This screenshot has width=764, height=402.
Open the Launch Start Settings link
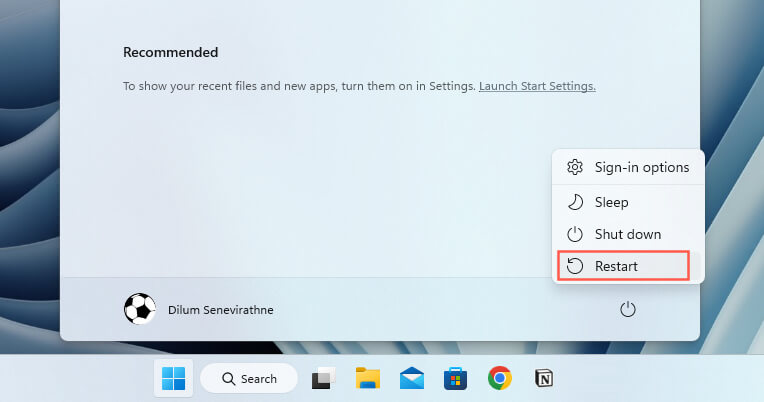click(x=537, y=86)
